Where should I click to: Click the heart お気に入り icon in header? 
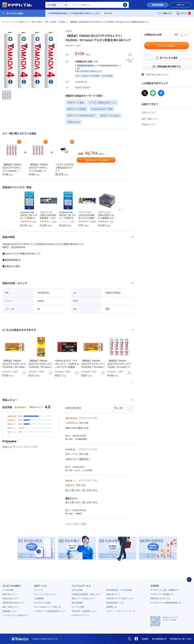coord(159,13)
